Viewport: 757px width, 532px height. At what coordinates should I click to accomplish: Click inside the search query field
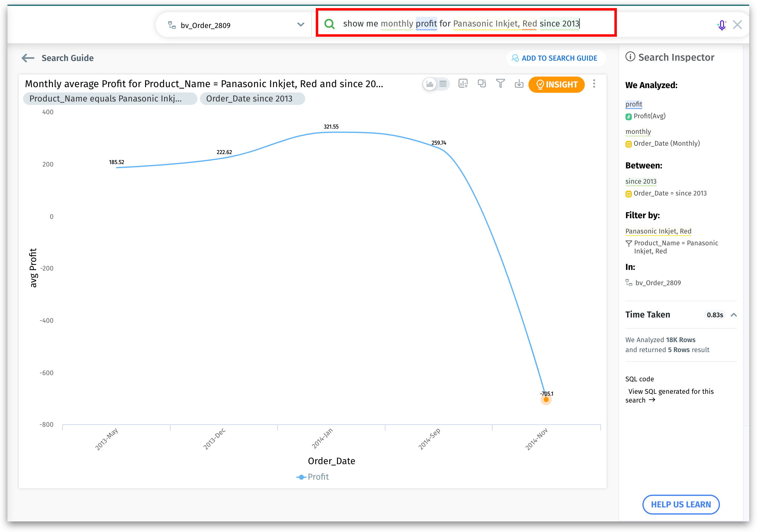pos(461,24)
